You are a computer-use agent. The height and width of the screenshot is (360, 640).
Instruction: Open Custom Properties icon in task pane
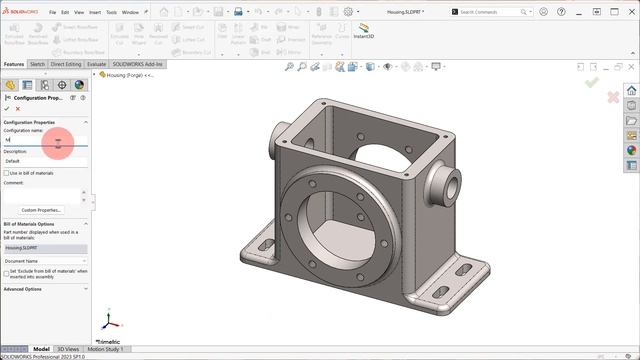[x=631, y=165]
